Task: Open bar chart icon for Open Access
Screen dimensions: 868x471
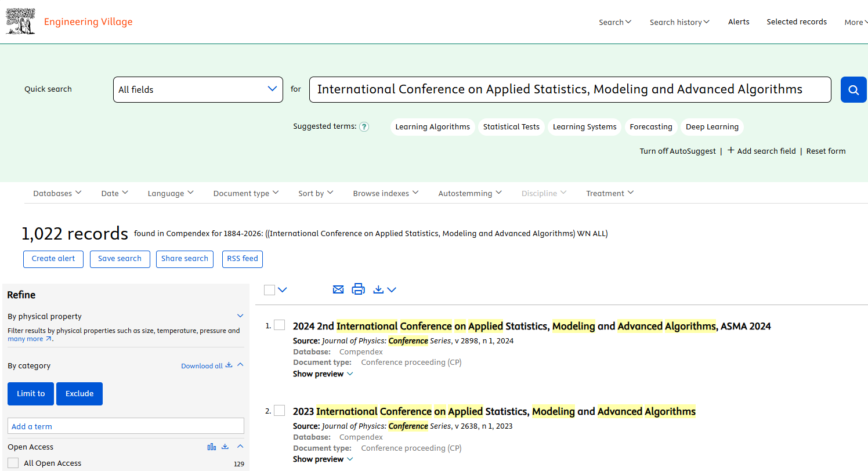Action: click(212, 447)
